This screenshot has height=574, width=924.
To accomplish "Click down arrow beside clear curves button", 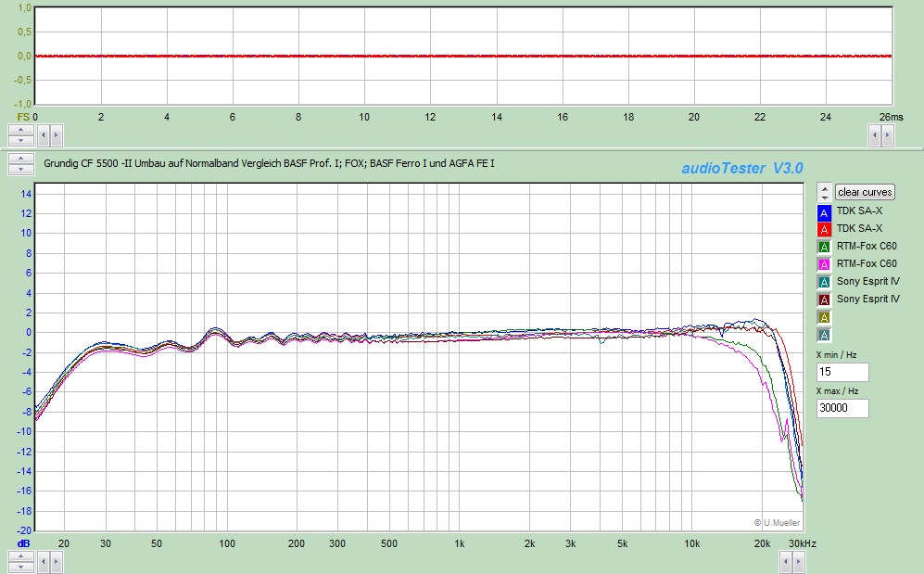I will pos(824,197).
